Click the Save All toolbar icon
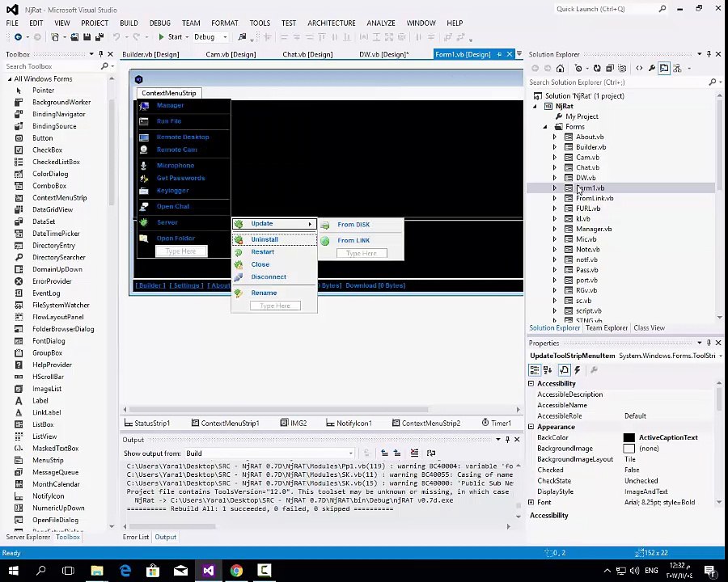Viewport: 728px width, 582px height. (99, 36)
